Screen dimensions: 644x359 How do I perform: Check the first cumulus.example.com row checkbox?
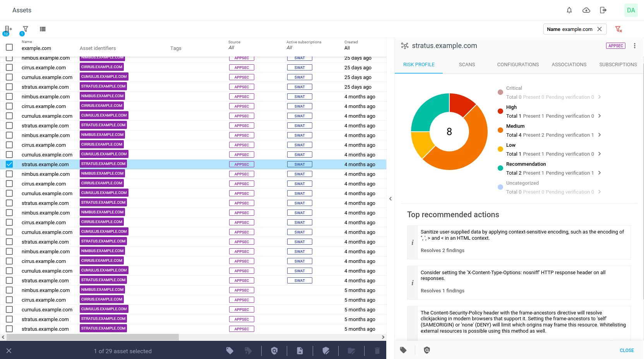tap(9, 77)
